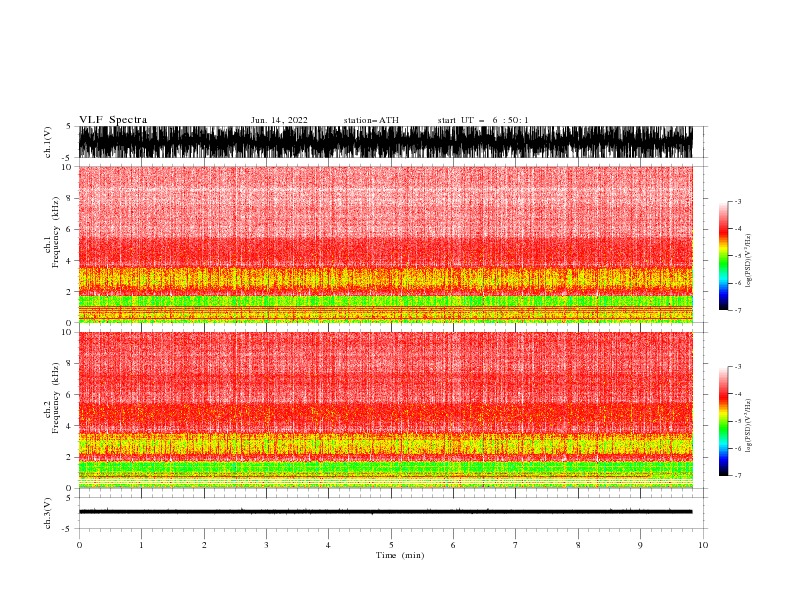Click the "ch.1(V)" axis label
This screenshot has width=792, height=612.
point(48,142)
